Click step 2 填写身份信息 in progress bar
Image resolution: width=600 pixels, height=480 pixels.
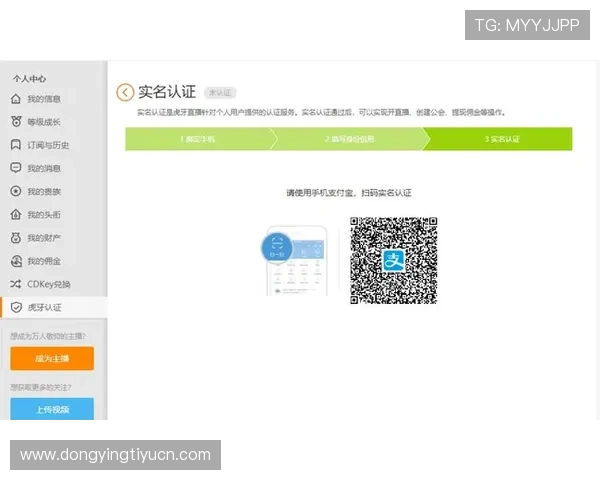pyautogui.click(x=350, y=139)
